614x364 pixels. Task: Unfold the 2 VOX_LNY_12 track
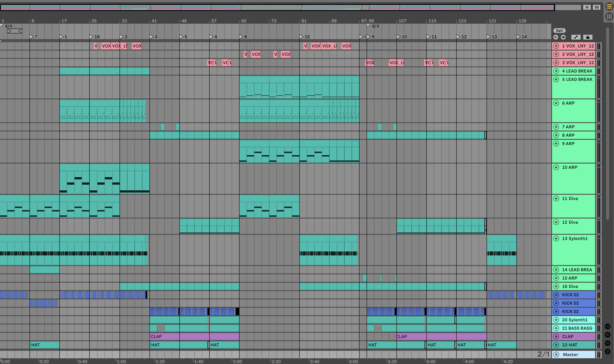tap(556, 54)
